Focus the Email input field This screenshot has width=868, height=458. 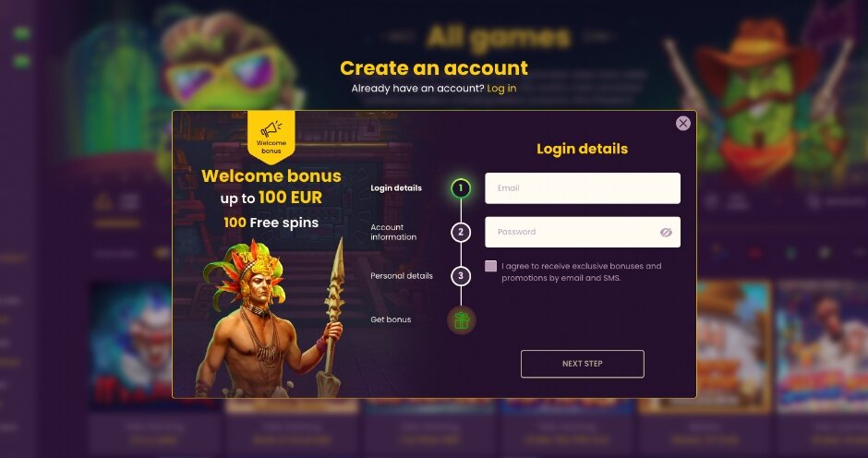(x=583, y=188)
